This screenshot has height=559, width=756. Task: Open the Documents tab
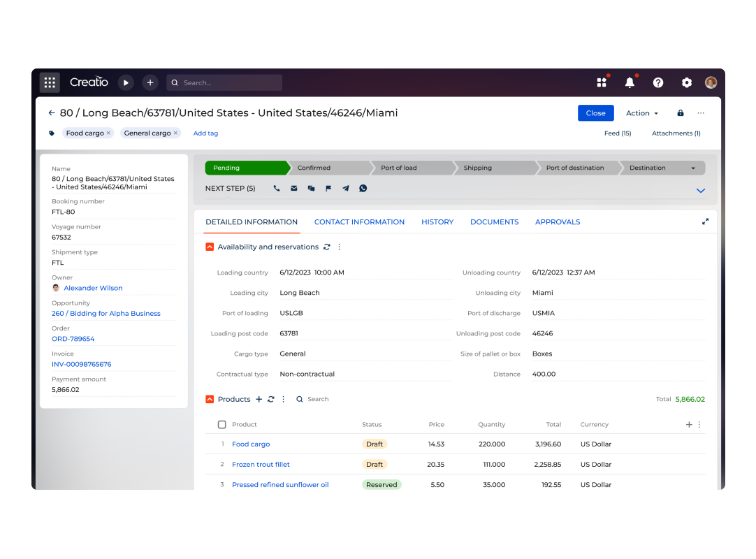pyautogui.click(x=494, y=222)
